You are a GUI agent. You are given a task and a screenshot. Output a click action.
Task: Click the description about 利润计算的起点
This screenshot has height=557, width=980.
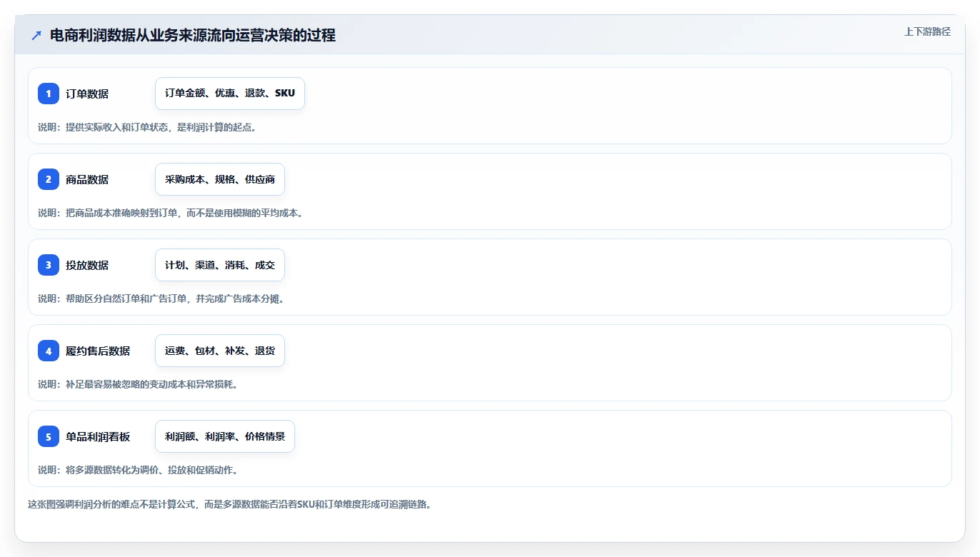pyautogui.click(x=147, y=127)
